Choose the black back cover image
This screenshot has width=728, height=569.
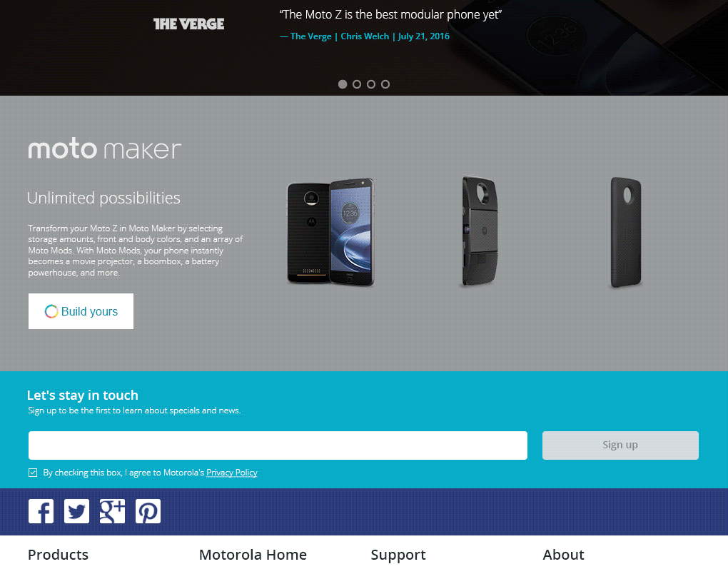click(626, 232)
